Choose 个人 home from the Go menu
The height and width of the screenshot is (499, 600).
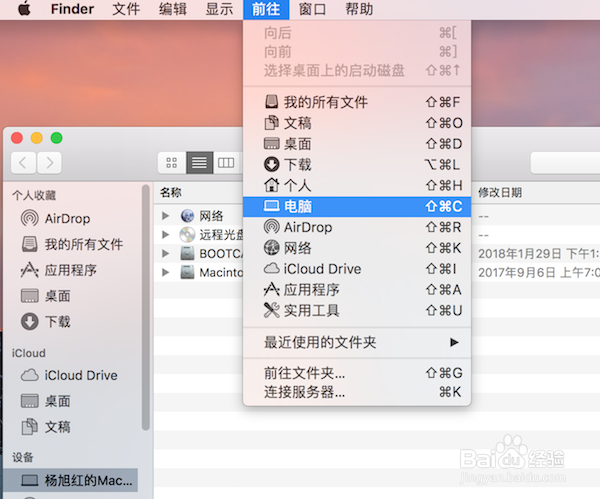coord(357,186)
